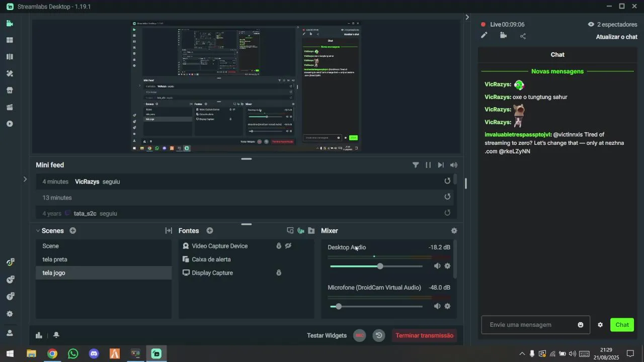This screenshot has width=644, height=362.
Task: Open Microfone source settings gear
Action: pos(447,306)
